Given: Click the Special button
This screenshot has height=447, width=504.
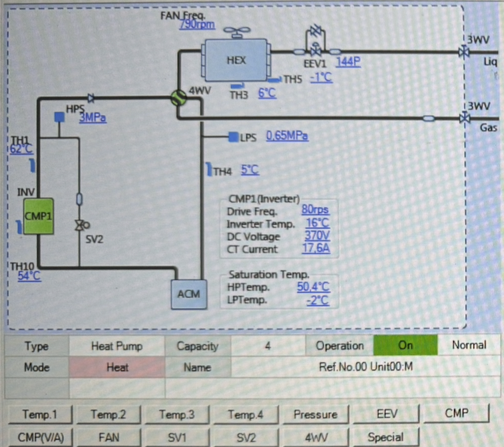Looking at the screenshot, I should point(385,437).
